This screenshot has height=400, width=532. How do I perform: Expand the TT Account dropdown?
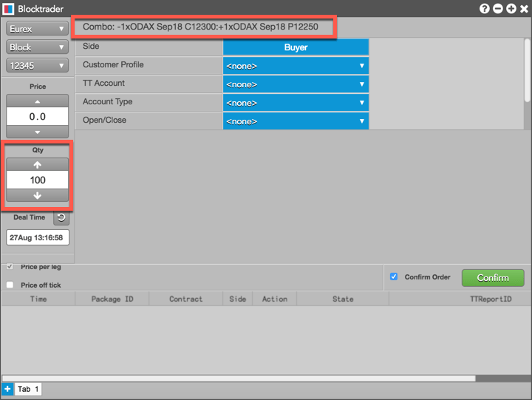tap(296, 84)
